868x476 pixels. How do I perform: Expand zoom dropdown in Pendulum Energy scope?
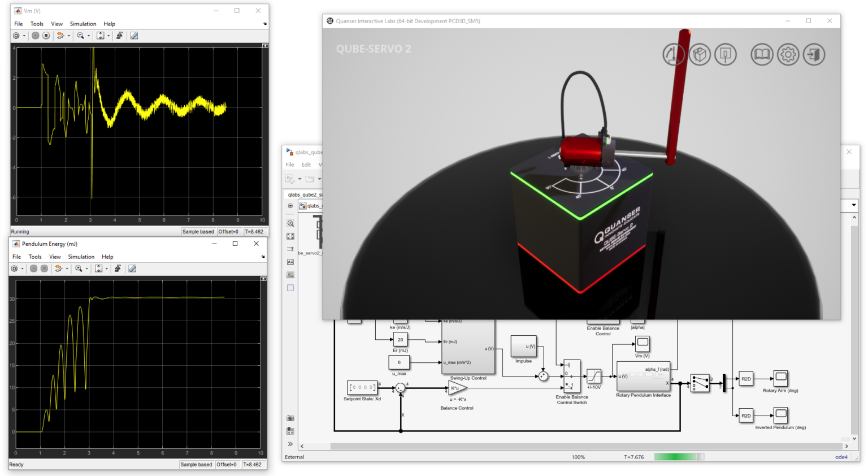coord(87,269)
